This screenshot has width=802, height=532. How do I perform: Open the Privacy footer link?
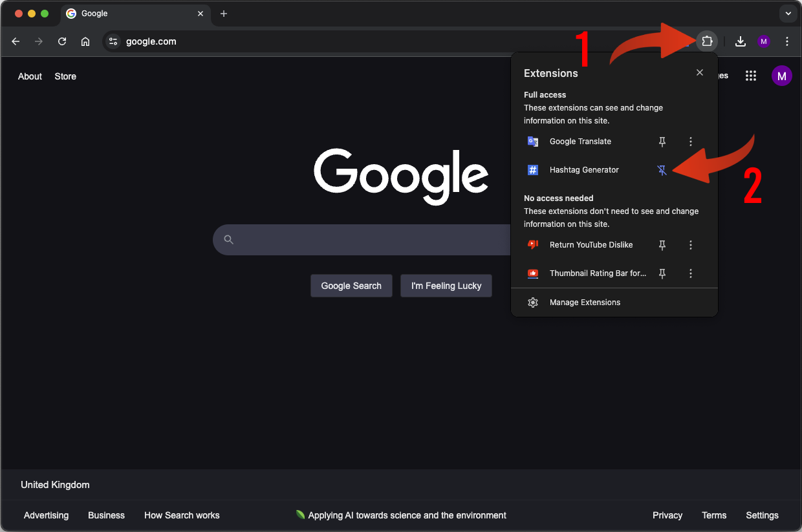tap(667, 515)
